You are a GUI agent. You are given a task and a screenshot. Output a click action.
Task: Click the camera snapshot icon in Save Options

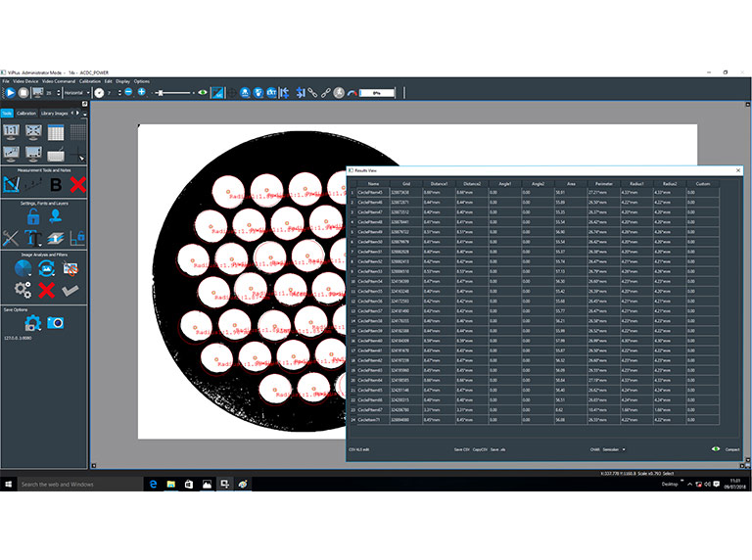click(x=56, y=322)
